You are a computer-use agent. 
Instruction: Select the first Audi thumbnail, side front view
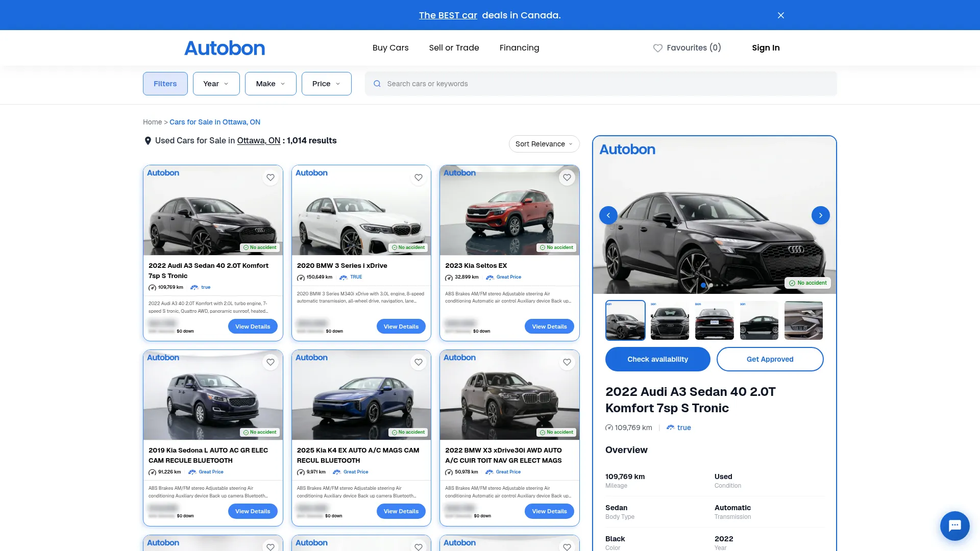[625, 320]
